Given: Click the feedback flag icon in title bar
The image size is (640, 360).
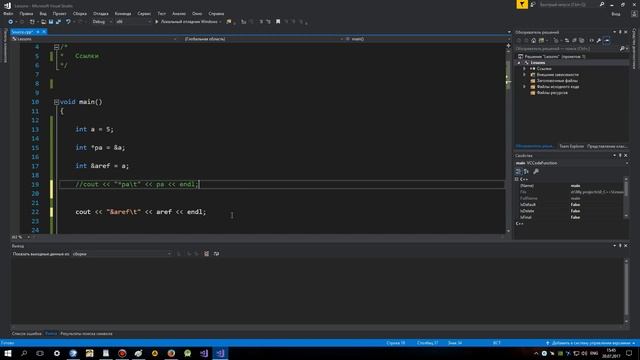Looking at the screenshot, I should tap(522, 4).
